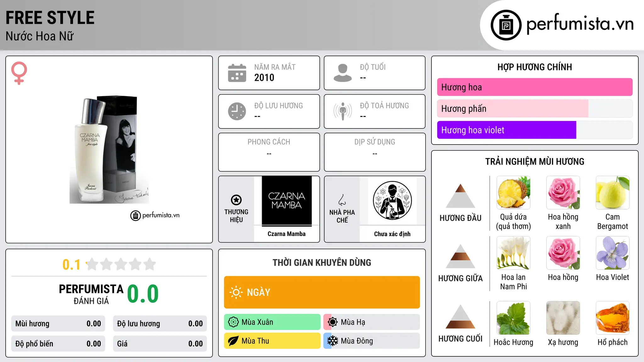Click the leaf icon beside Mùa Thu
Image resolution: width=644 pixels, height=362 pixels.
[x=233, y=341]
